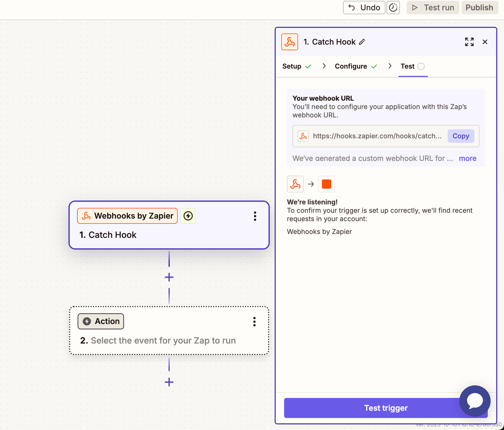This screenshot has width=504, height=430.
Task: Rename step with the pencil icon
Action: coord(362,42)
